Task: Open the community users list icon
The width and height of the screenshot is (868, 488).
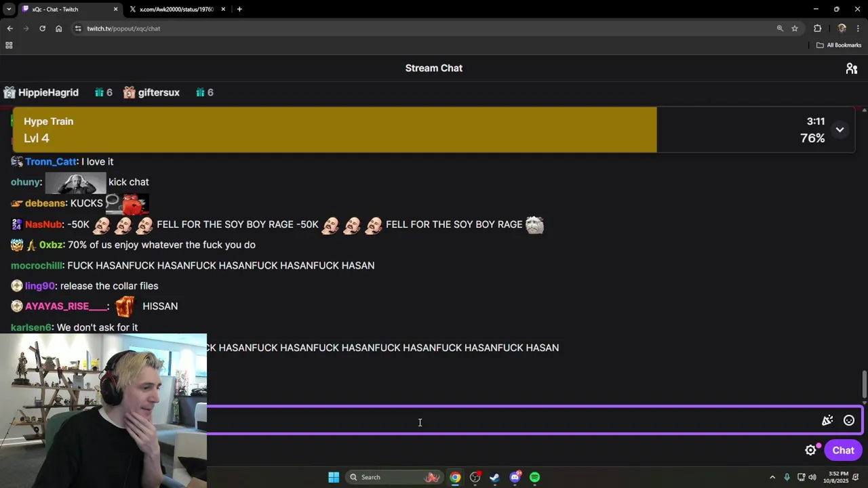Action: pos(852,68)
